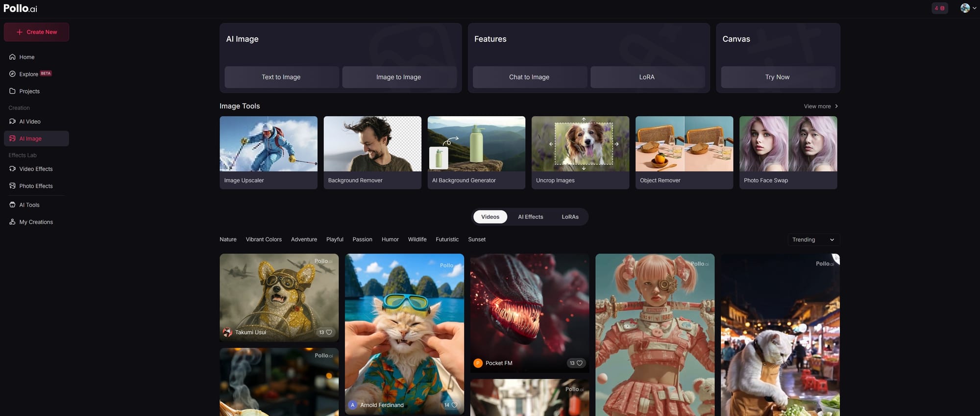Open AI Tools in the sidebar

coord(36,205)
